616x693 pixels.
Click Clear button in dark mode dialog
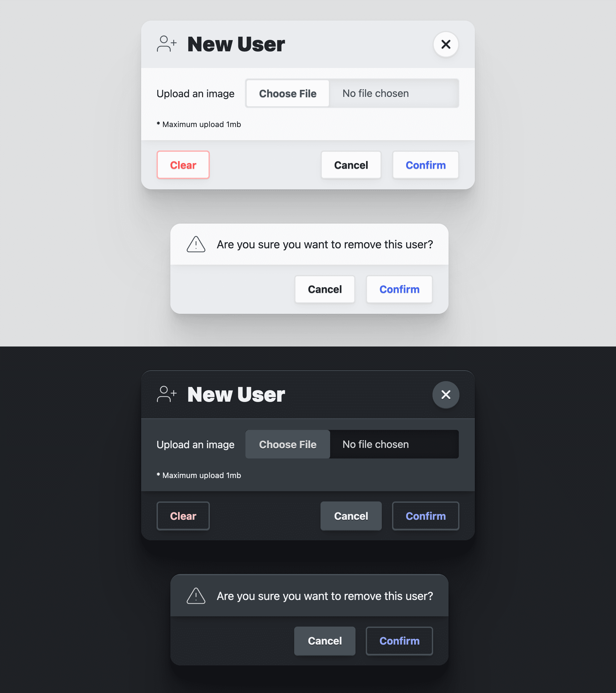[x=183, y=515]
